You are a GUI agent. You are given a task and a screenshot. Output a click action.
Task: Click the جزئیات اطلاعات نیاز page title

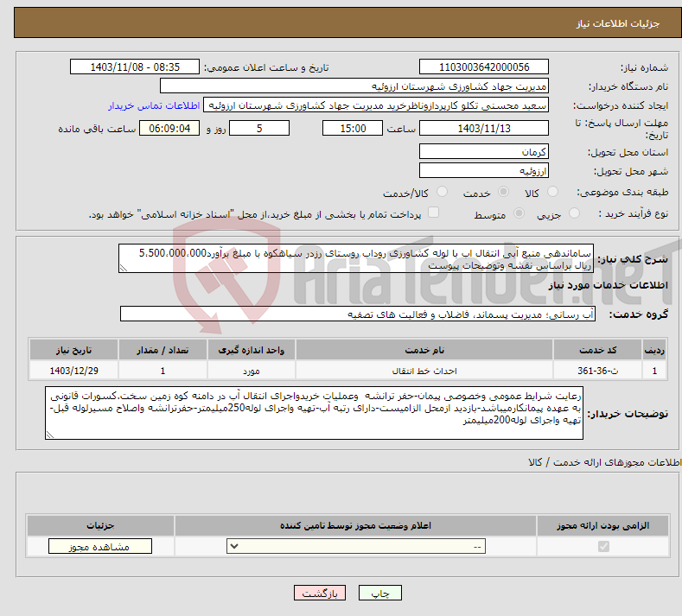pyautogui.click(x=618, y=23)
